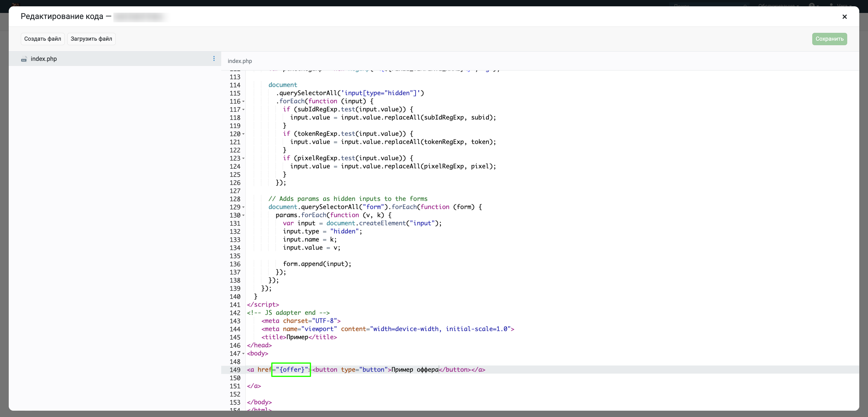This screenshot has width=868, height=417.
Task: Collapse the code fold at line 123
Action: coord(243,158)
